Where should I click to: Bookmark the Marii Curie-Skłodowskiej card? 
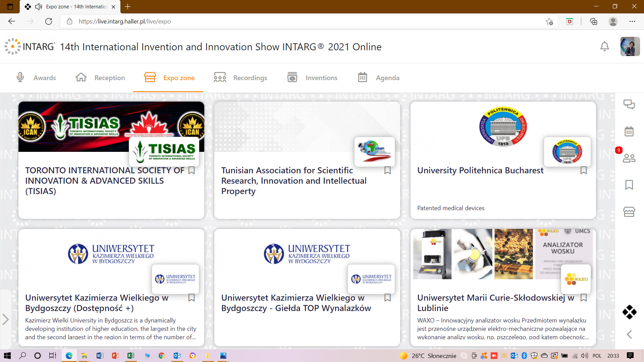coord(583,298)
